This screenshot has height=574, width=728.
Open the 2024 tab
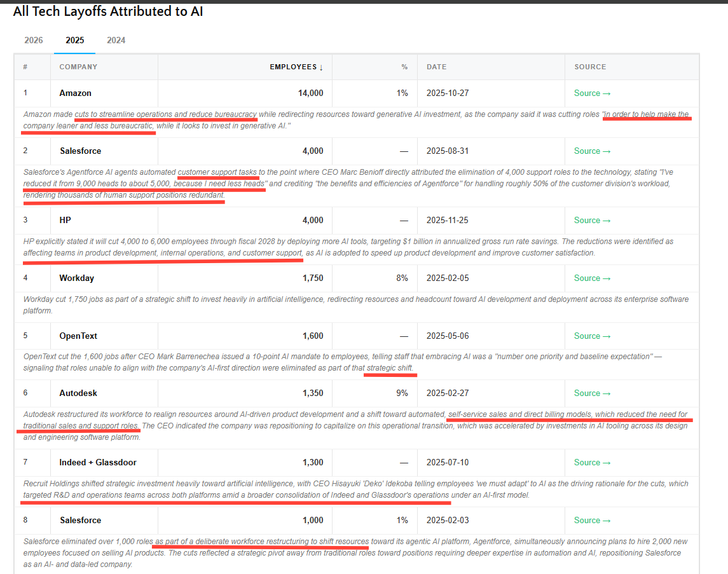pos(116,41)
